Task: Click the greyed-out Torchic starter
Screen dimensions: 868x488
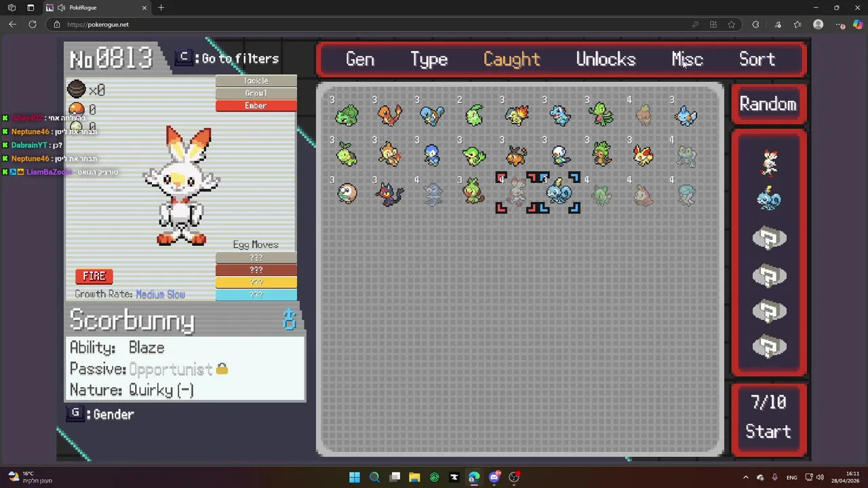Action: [x=644, y=115]
